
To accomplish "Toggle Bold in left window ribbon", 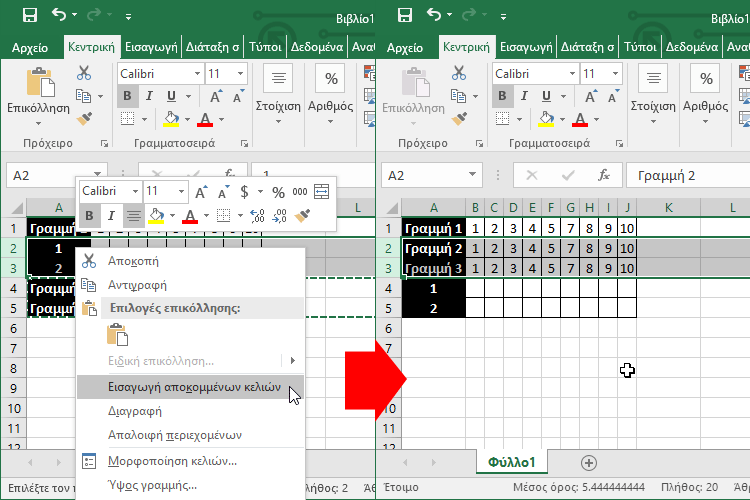I will coord(127,96).
